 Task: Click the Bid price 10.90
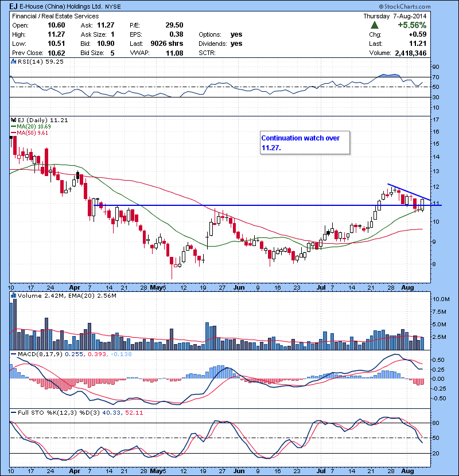(106, 44)
